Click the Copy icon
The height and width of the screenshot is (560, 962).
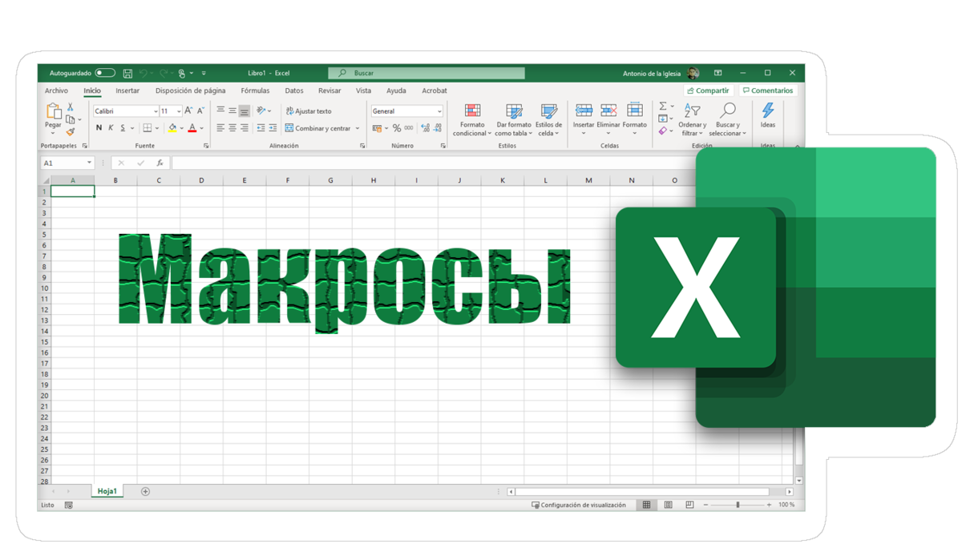[x=71, y=119]
